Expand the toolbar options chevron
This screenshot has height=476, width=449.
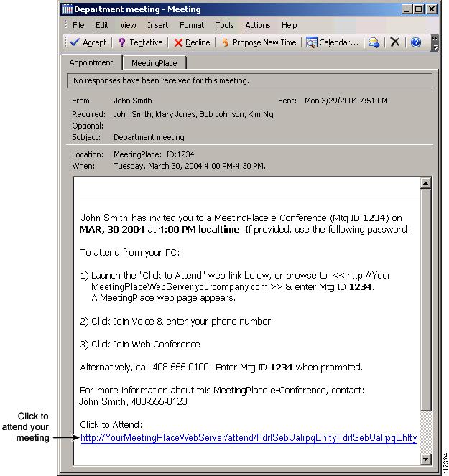(x=435, y=43)
